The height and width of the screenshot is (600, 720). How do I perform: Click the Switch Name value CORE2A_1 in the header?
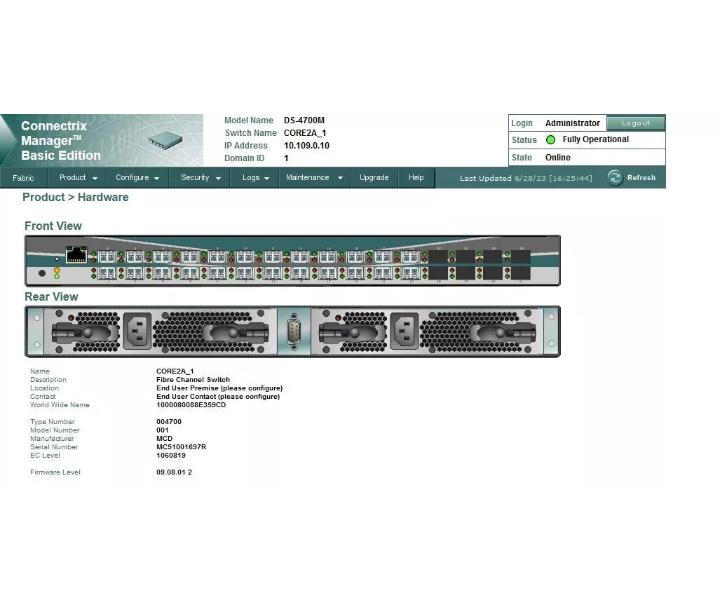click(x=305, y=133)
